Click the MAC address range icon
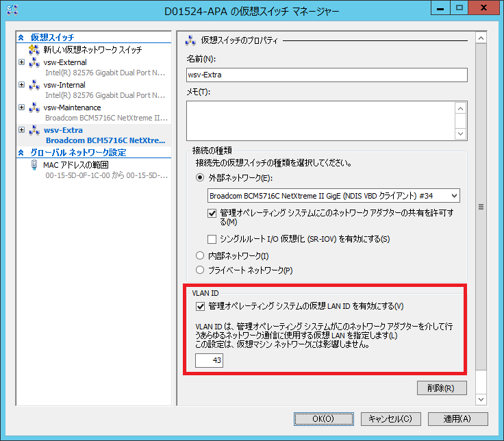Image resolution: width=504 pixels, height=441 pixels. tap(34, 165)
